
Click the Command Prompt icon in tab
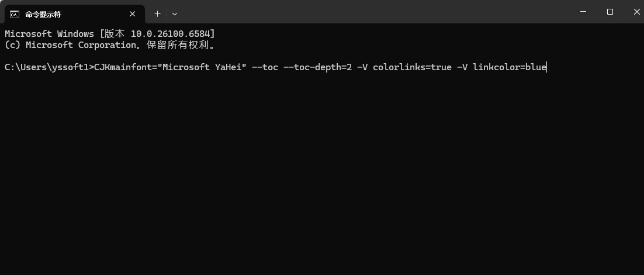click(15, 13)
